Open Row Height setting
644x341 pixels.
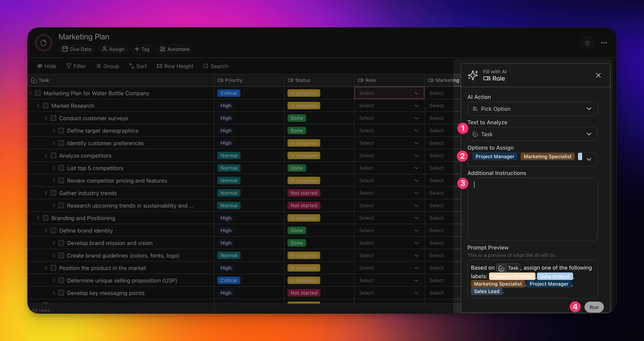(x=175, y=66)
